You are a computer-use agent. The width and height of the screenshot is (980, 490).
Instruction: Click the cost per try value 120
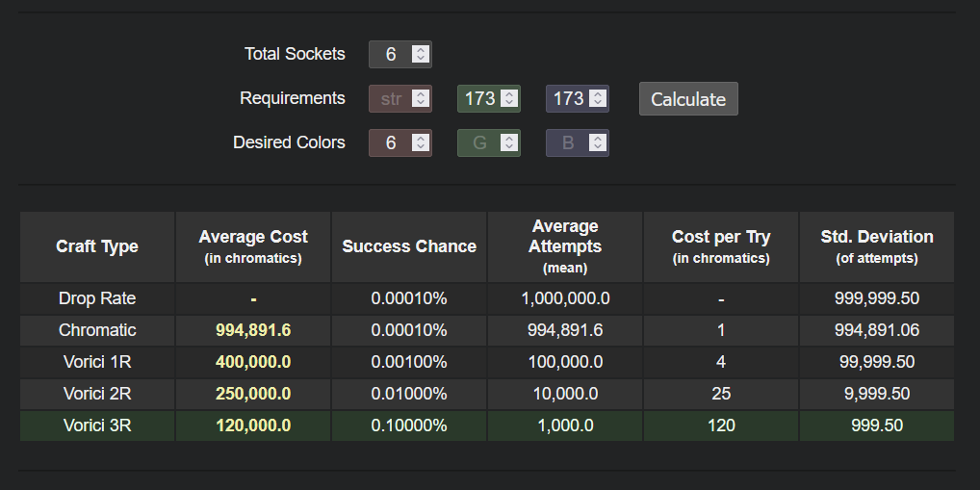[721, 426]
